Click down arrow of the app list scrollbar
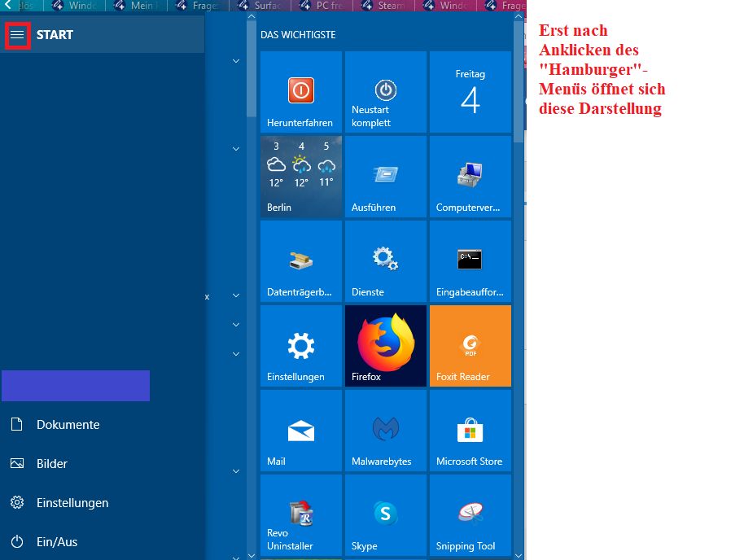 (x=252, y=556)
